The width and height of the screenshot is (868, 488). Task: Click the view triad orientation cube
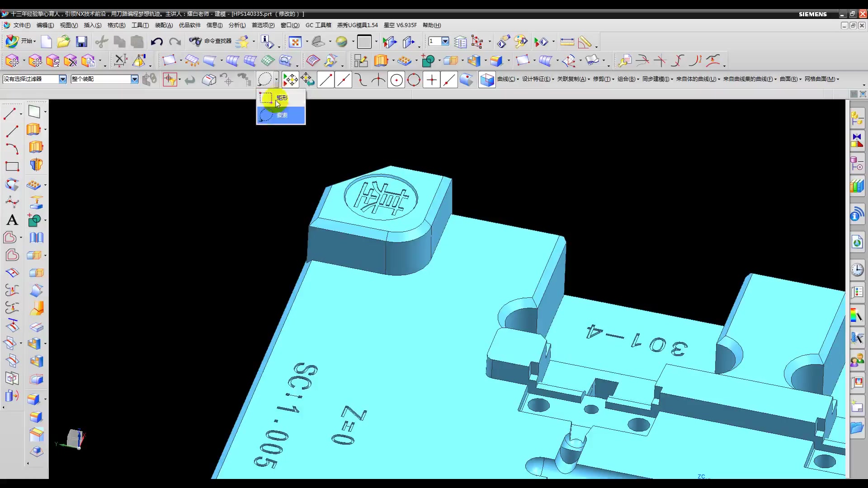(x=74, y=438)
